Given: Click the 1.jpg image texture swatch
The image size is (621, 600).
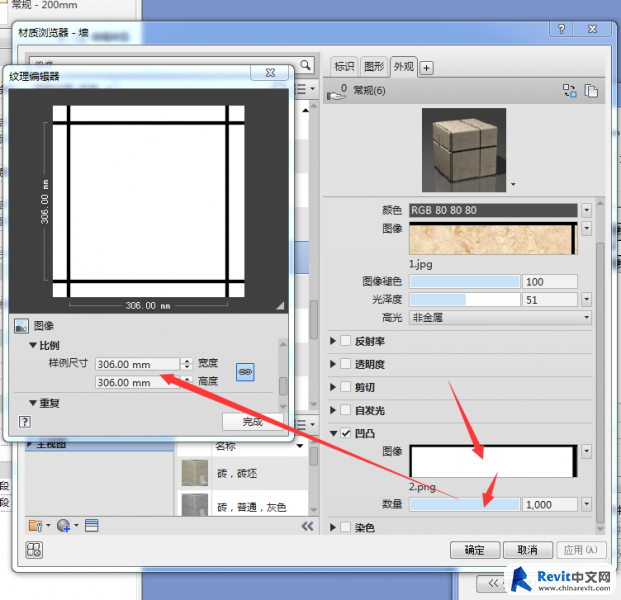Looking at the screenshot, I should [493, 238].
